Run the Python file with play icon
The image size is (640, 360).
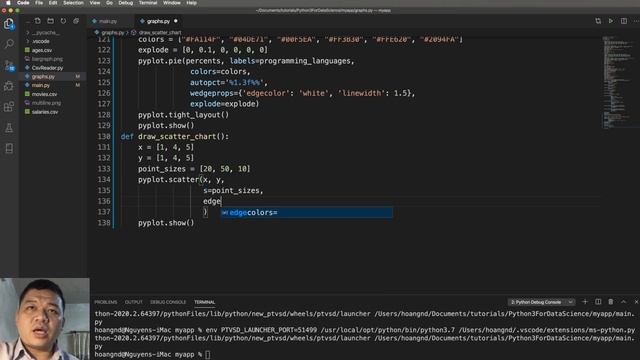(611, 21)
